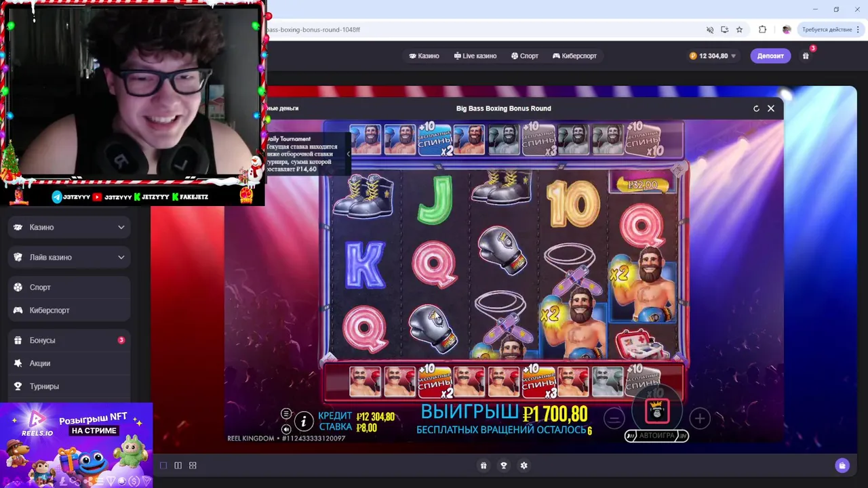The height and width of the screenshot is (488, 868).
Task: Open the slot game info (i) button
Action: click(x=304, y=422)
